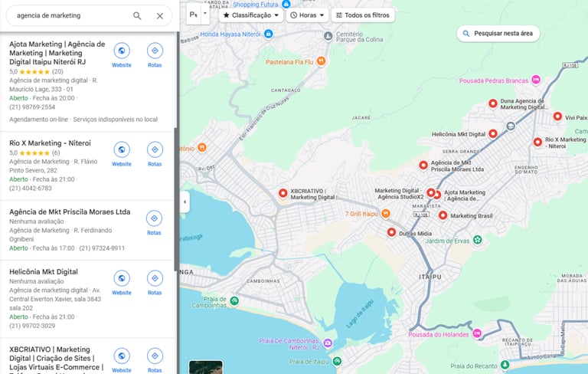The height and width of the screenshot is (374, 588).
Task: Select Marketing Digital Agência StudioX2 pin
Action: pyautogui.click(x=431, y=193)
